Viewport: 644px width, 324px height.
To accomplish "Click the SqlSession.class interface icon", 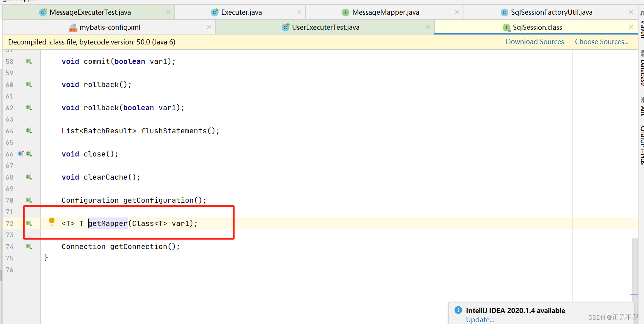I will click(506, 28).
